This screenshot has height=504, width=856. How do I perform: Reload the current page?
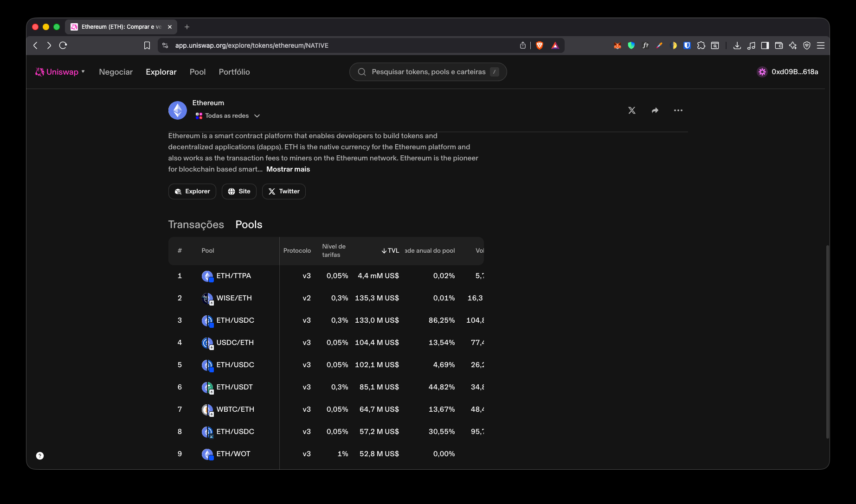[63, 45]
